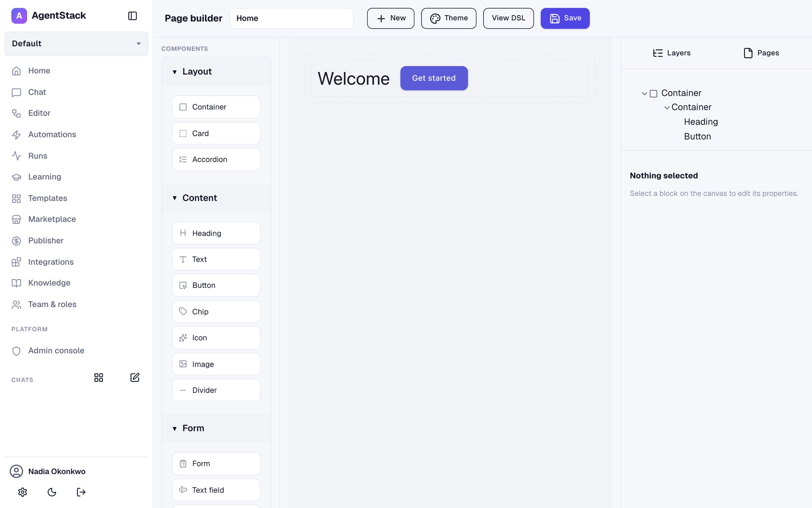The width and height of the screenshot is (812, 508).
Task: Open the Runs page
Action: click(x=76, y=156)
